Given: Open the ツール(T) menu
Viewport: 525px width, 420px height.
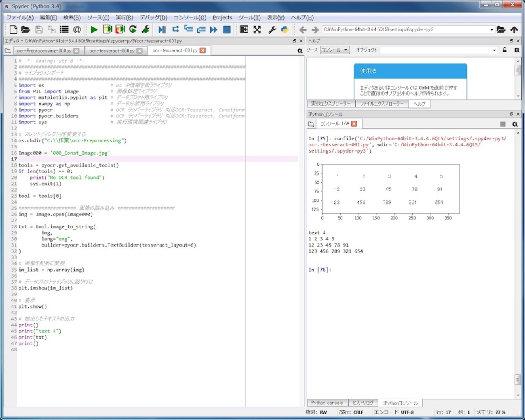Looking at the screenshot, I should click(249, 17).
